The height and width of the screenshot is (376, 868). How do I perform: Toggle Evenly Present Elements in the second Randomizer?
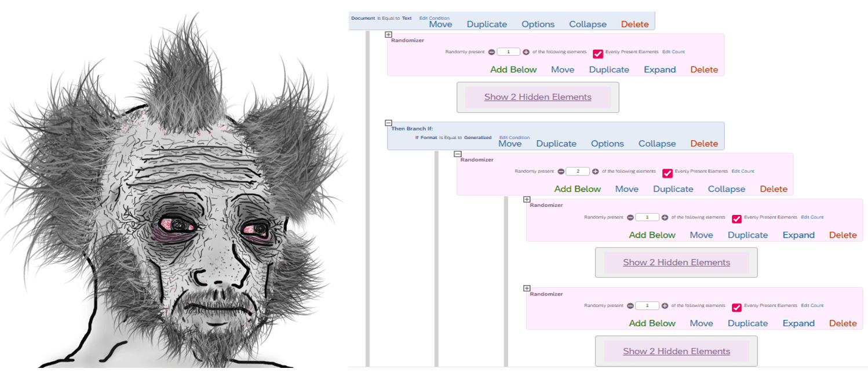[668, 172]
